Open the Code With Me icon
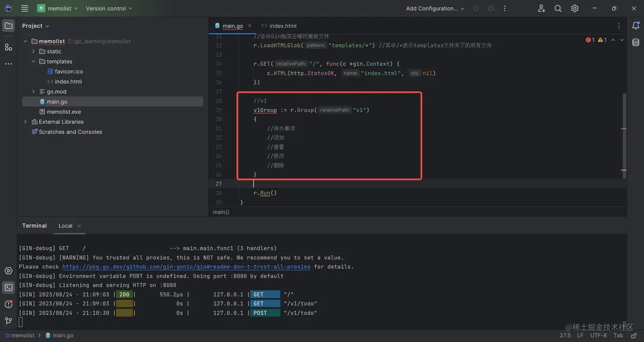This screenshot has width=644, height=342. pos(541,9)
